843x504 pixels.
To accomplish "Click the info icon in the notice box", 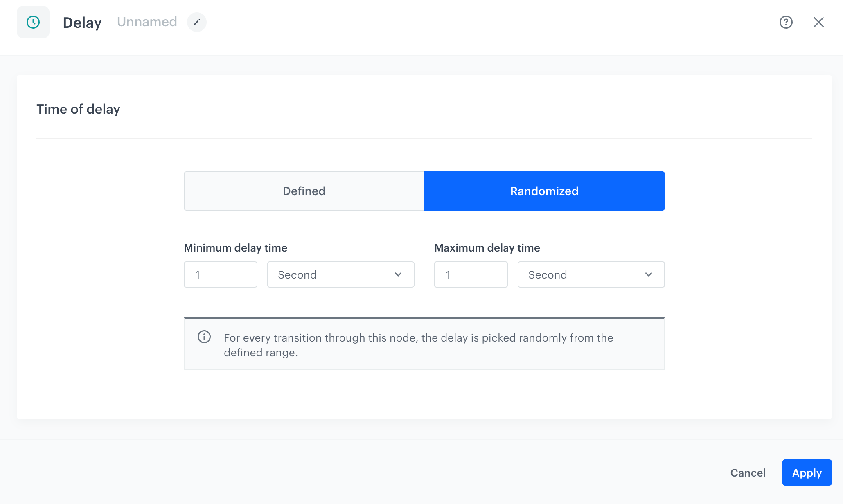I will click(204, 337).
